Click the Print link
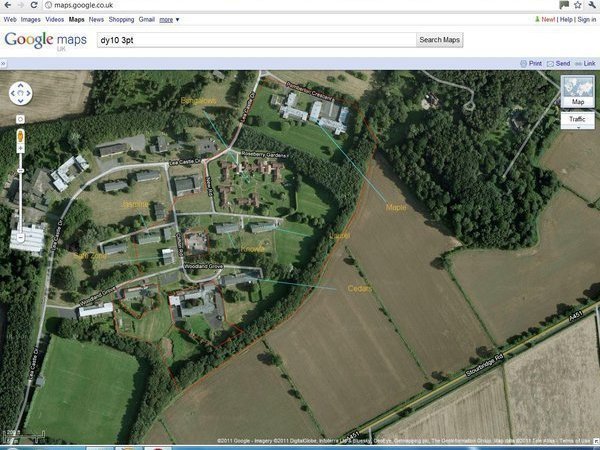The height and width of the screenshot is (450, 600). [x=531, y=63]
